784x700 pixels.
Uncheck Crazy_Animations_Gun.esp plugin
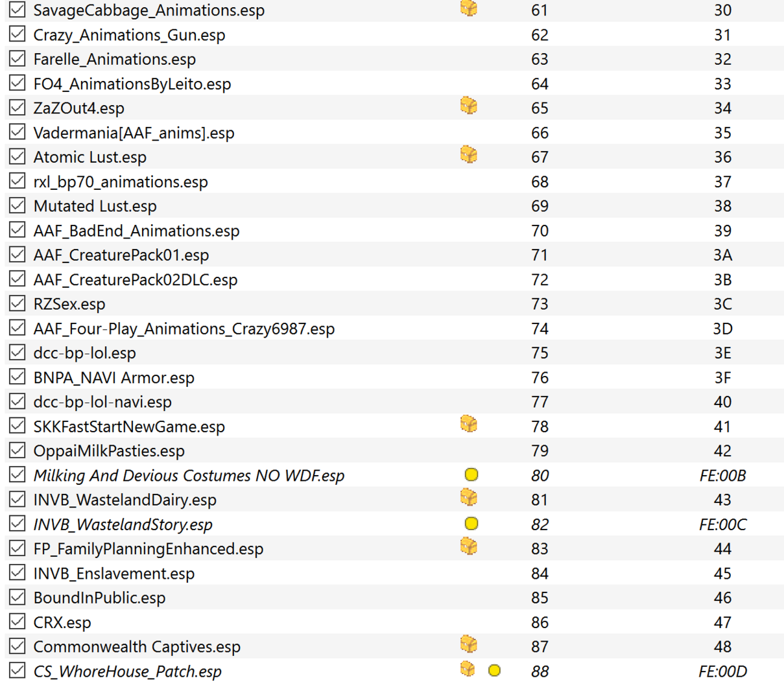pos(18,34)
